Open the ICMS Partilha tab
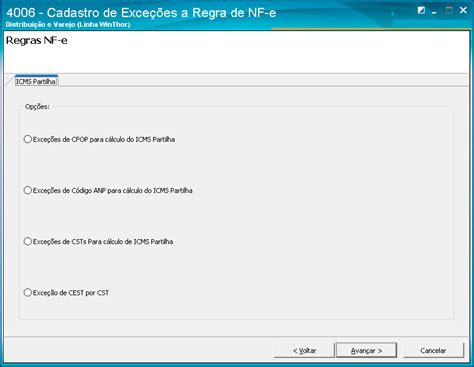The width and height of the screenshot is (474, 367). [36, 81]
